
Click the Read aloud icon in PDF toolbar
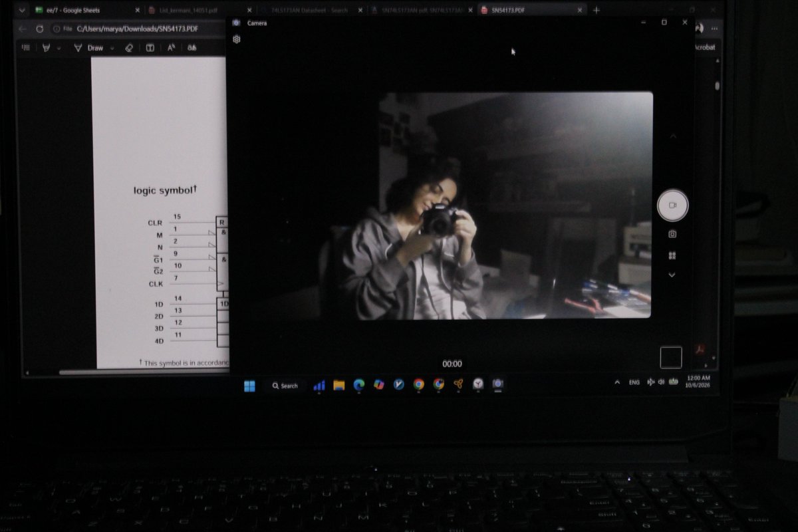click(171, 48)
